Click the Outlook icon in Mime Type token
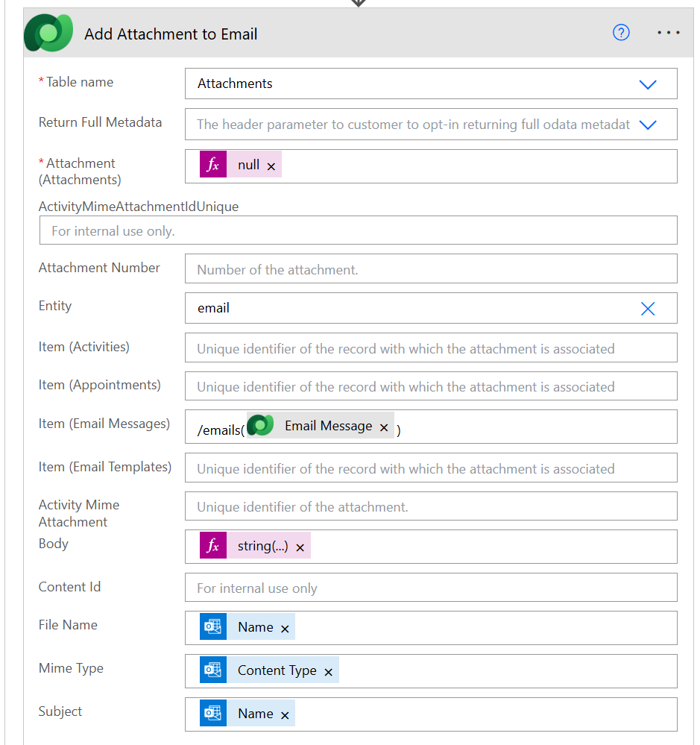The height and width of the screenshot is (745, 700). click(213, 670)
